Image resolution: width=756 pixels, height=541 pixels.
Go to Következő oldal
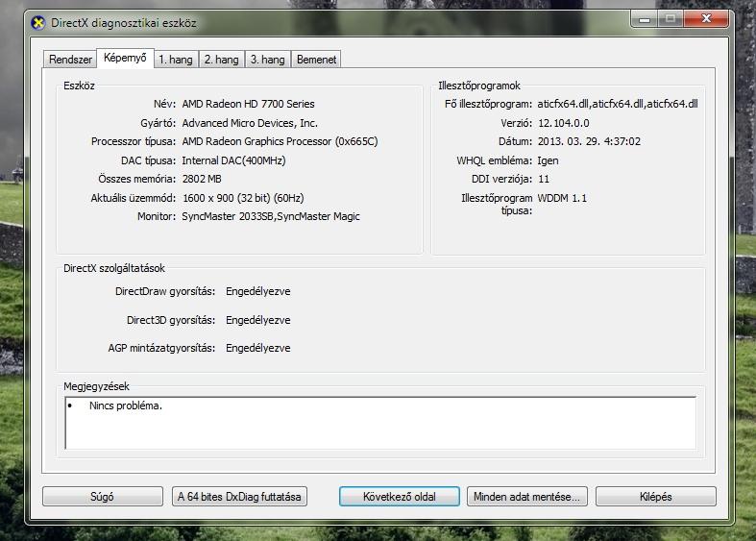click(x=400, y=496)
